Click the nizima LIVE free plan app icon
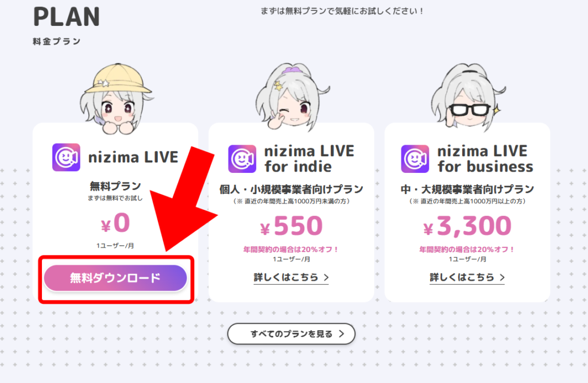This screenshot has height=383, width=588. pos(66,157)
